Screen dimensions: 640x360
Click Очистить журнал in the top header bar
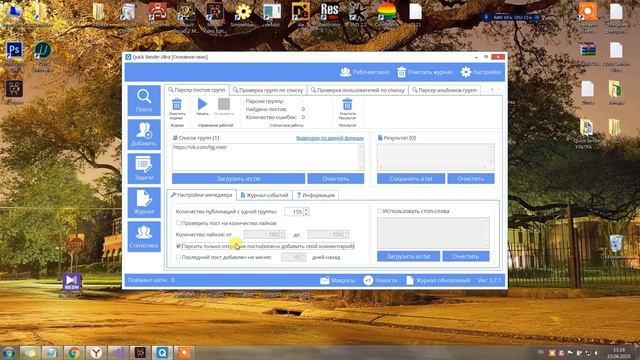click(x=425, y=72)
